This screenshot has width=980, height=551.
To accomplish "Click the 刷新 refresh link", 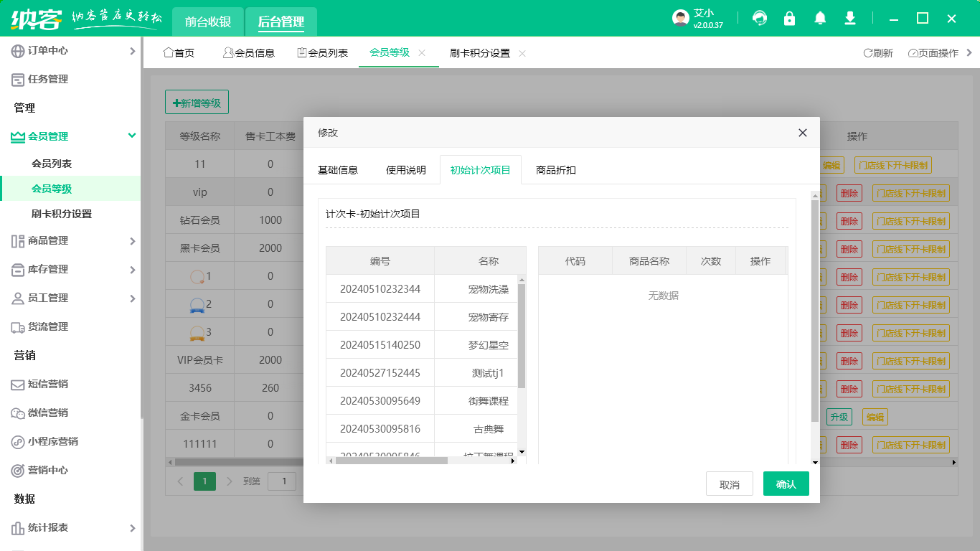I will point(878,52).
